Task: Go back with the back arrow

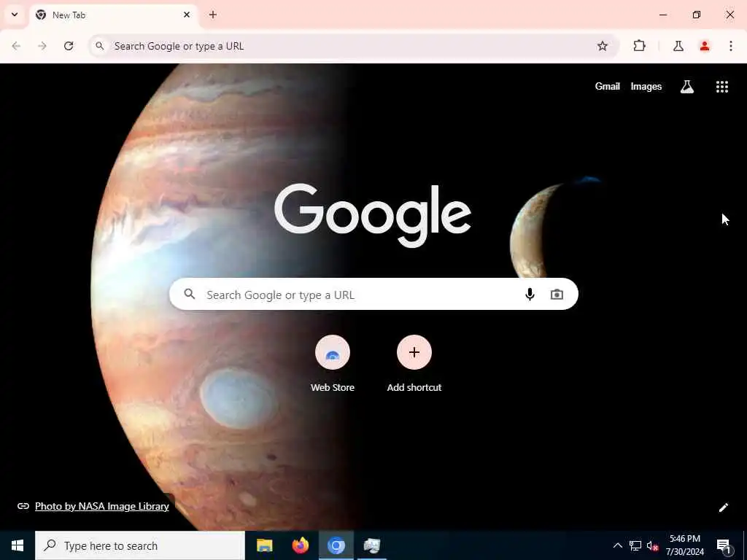Action: [16, 46]
